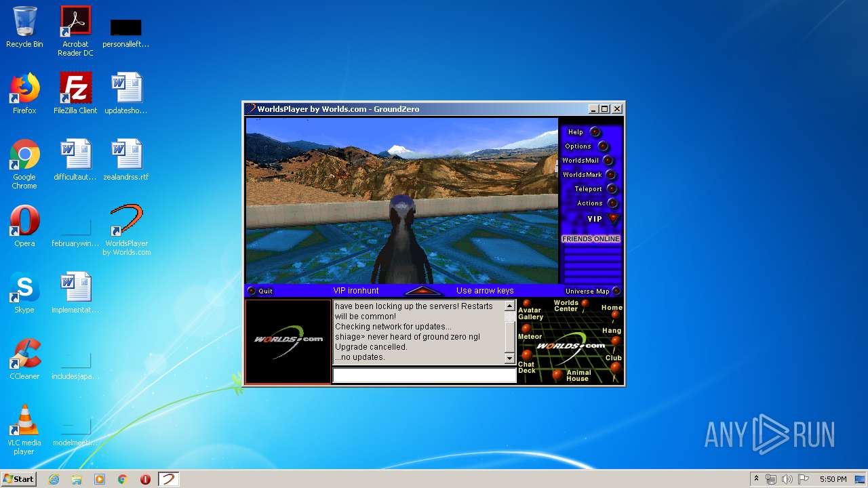The image size is (868, 488).
Task: Open File Explorer from the taskbar
Action: 77,479
